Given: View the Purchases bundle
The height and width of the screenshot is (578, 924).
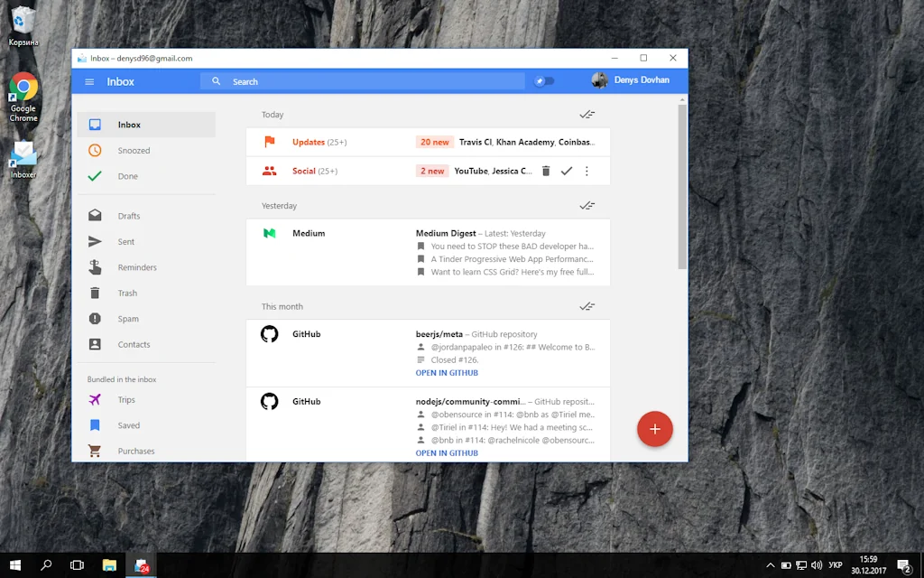Looking at the screenshot, I should click(135, 450).
